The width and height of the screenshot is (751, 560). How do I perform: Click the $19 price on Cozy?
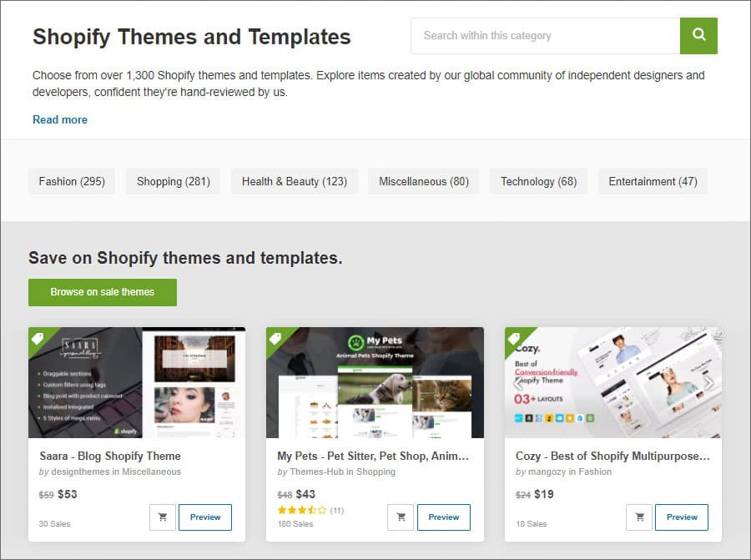point(543,494)
